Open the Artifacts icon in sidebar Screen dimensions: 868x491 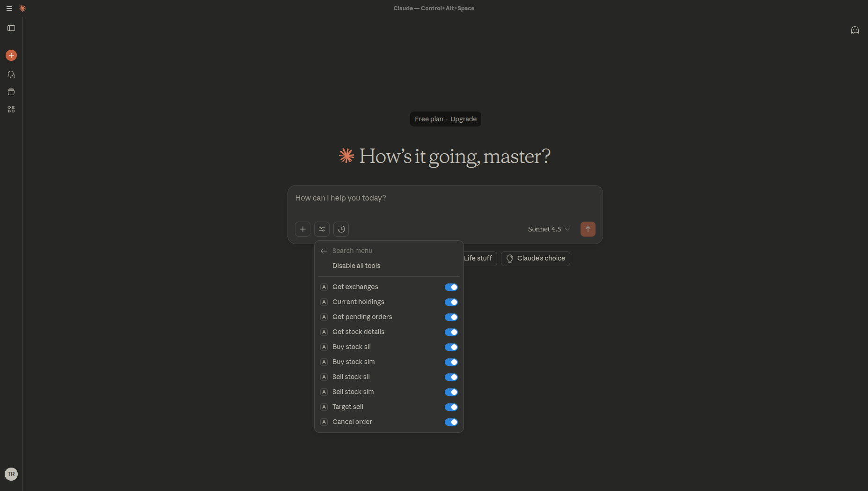11,109
